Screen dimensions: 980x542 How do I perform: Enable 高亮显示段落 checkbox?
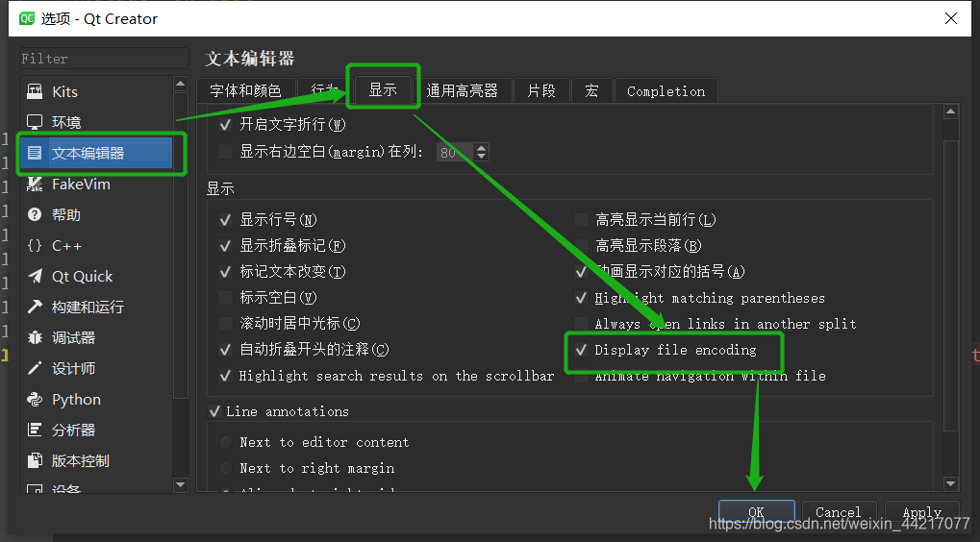(x=581, y=246)
